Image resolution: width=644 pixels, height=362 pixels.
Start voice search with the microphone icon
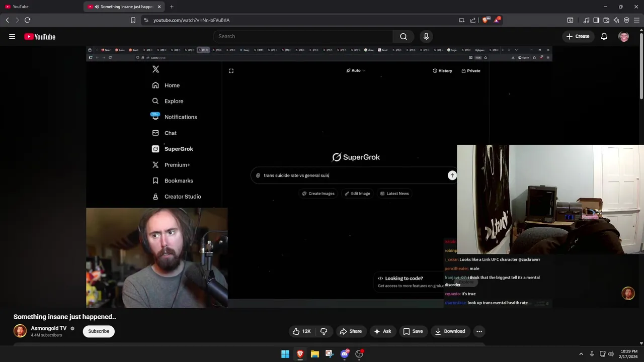[x=426, y=36]
